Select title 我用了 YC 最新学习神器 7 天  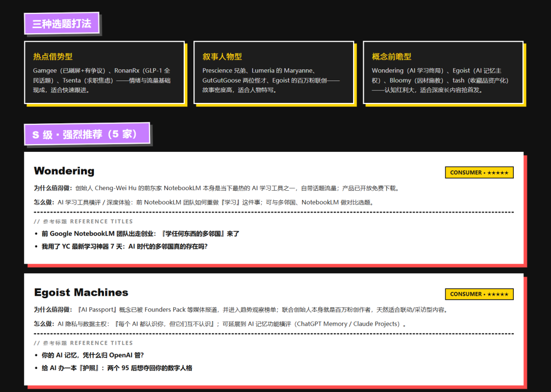[x=124, y=247]
